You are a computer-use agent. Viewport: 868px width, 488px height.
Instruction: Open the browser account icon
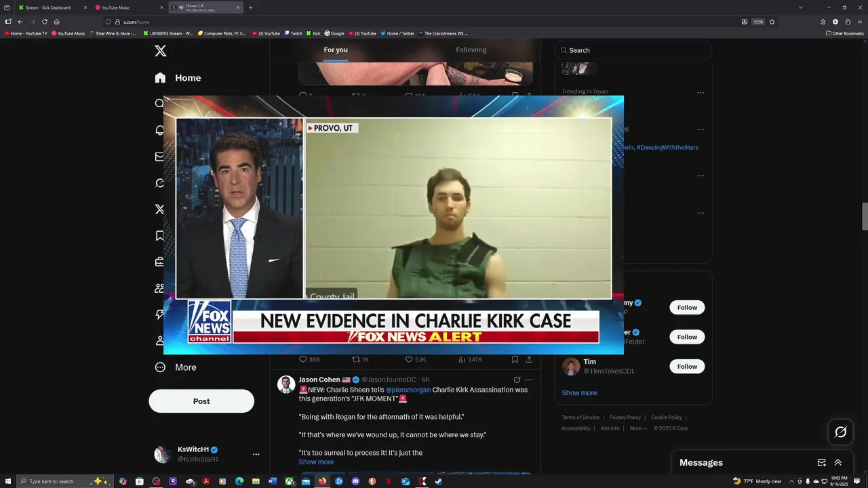click(835, 22)
